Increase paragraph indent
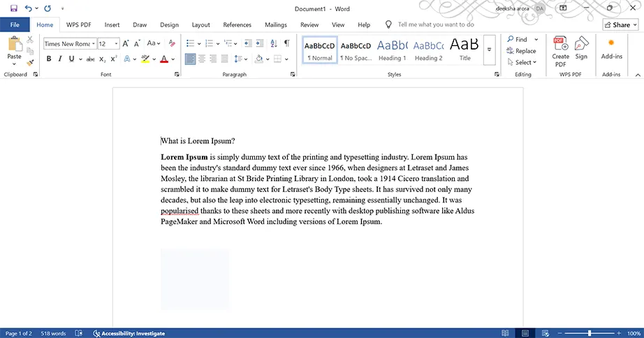 point(260,43)
